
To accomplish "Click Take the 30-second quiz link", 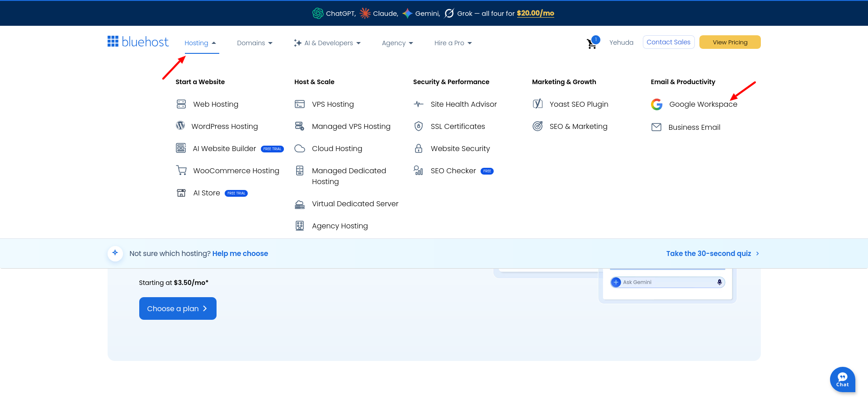I will [712, 253].
